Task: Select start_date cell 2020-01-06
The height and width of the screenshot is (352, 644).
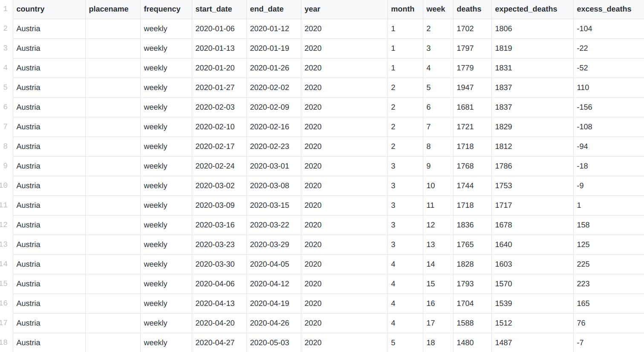Action: click(x=215, y=29)
